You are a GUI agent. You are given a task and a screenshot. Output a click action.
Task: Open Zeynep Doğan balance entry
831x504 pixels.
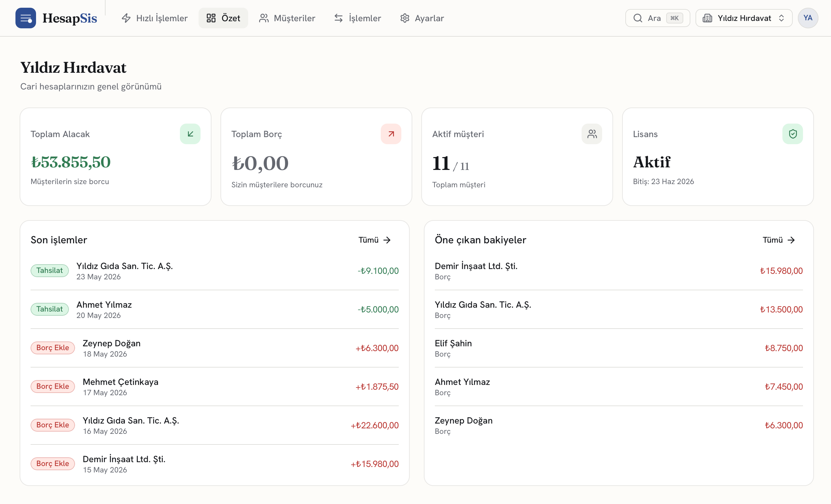click(x=619, y=425)
